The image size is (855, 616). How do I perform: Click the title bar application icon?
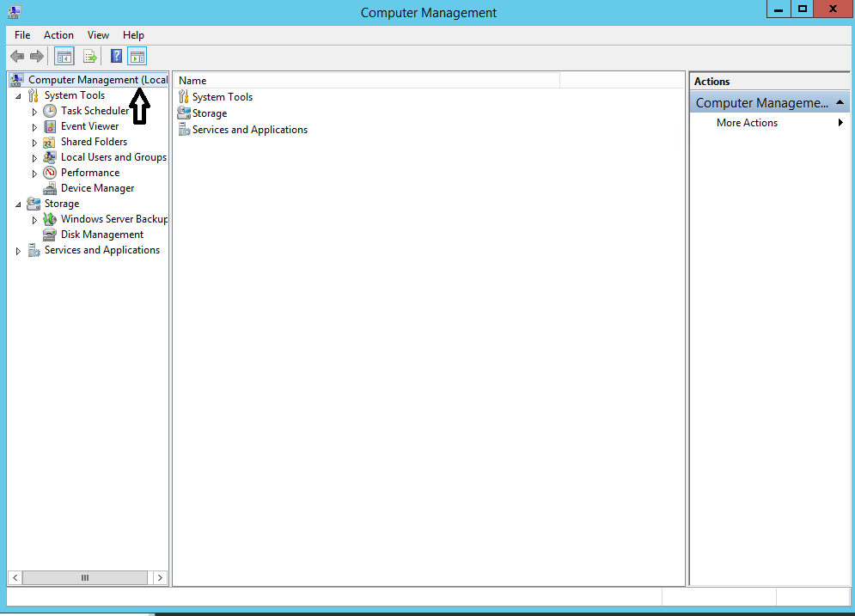tap(14, 12)
